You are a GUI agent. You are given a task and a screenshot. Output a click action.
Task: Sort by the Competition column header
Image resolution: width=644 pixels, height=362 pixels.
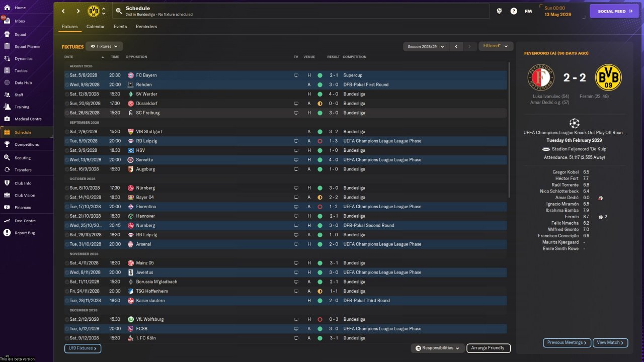pyautogui.click(x=355, y=57)
